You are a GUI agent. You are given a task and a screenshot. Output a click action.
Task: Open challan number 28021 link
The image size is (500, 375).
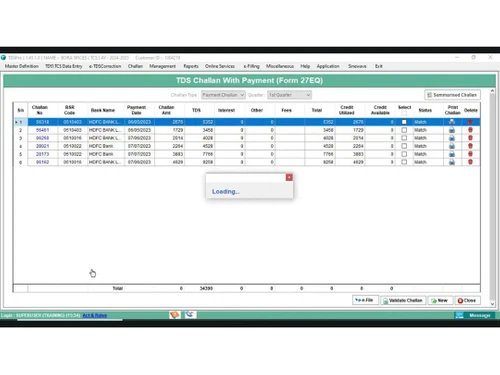click(x=42, y=146)
